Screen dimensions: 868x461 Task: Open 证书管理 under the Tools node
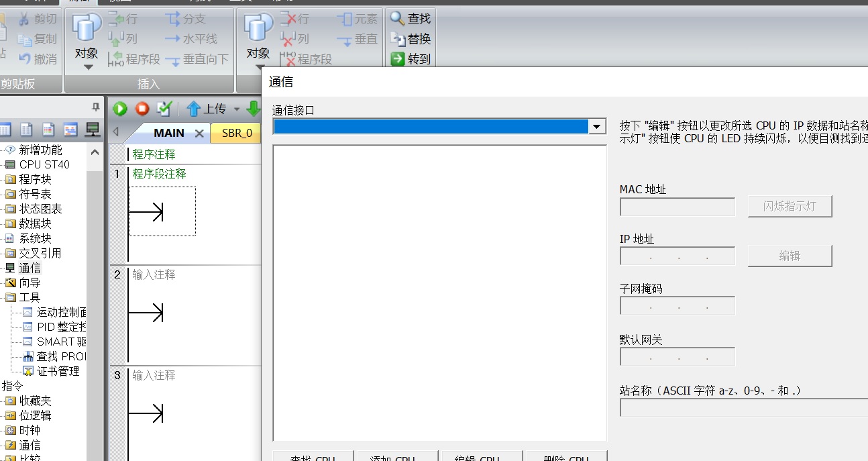58,371
